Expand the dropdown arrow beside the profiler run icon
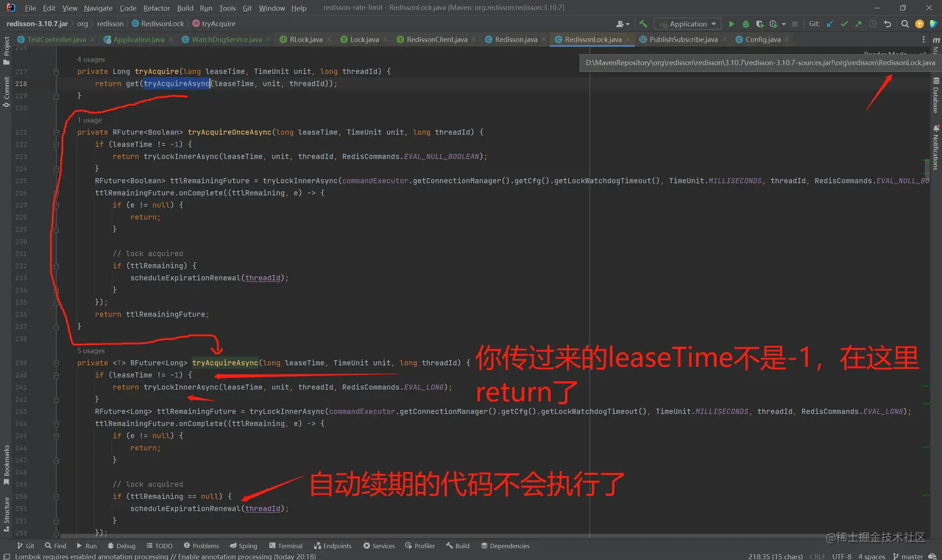 (784, 24)
